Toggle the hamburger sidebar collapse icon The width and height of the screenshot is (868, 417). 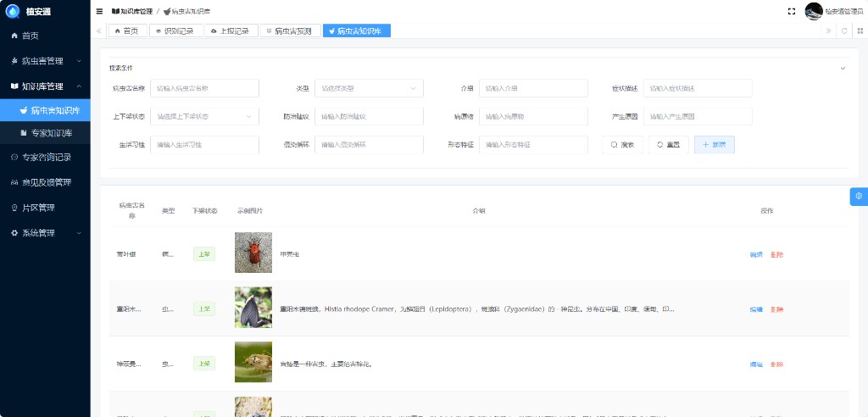99,11
